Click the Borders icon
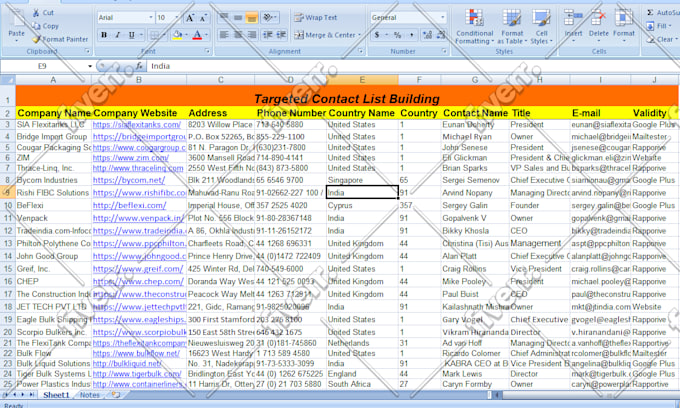680x408 pixels. coord(154,35)
